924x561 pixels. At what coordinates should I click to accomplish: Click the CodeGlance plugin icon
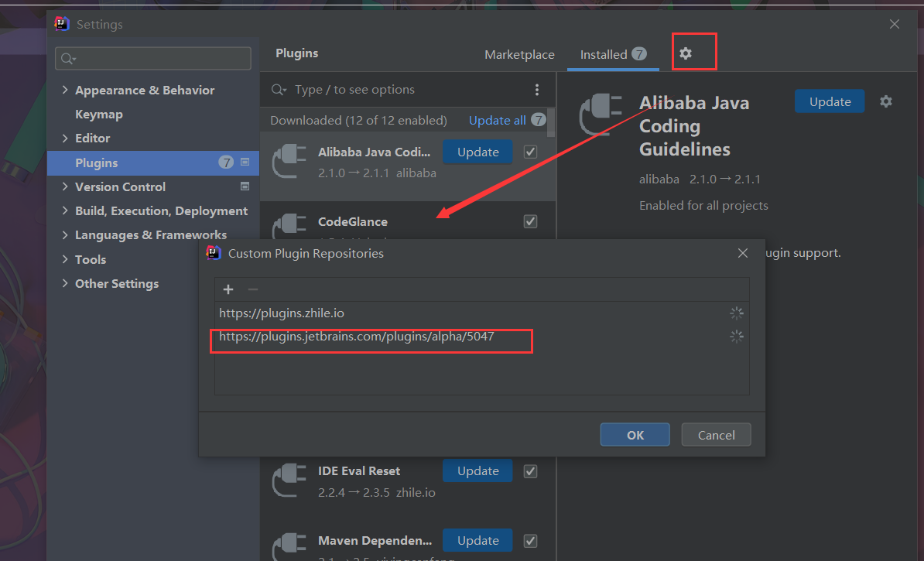click(x=289, y=226)
